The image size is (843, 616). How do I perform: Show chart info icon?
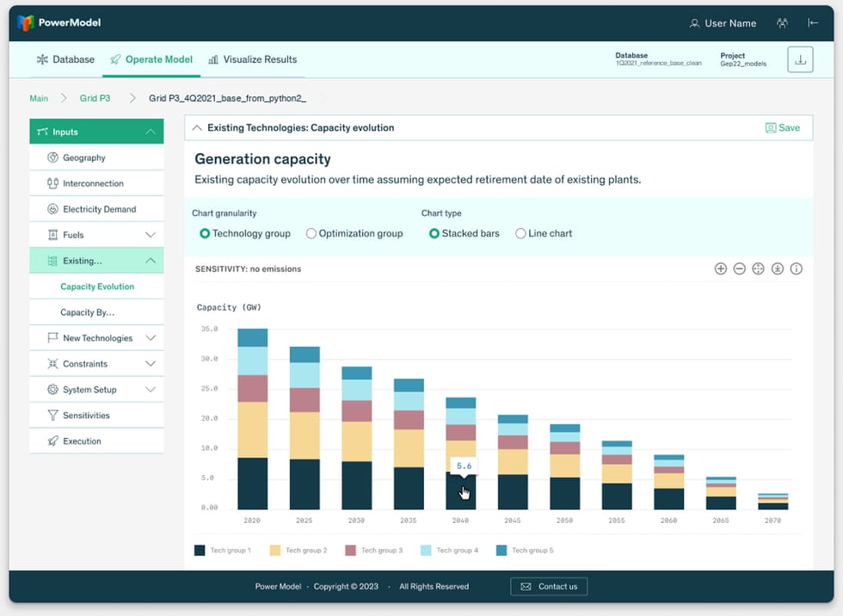(797, 268)
